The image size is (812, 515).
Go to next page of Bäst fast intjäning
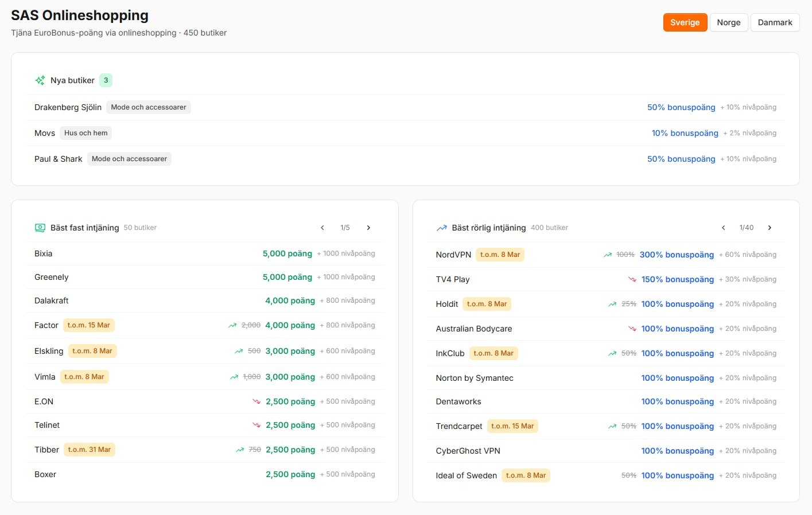click(368, 228)
